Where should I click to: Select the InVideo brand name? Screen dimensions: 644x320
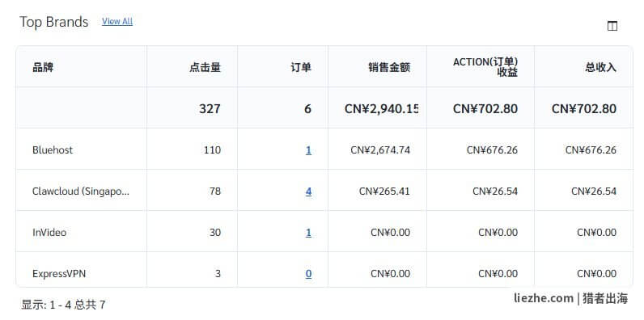(49, 233)
